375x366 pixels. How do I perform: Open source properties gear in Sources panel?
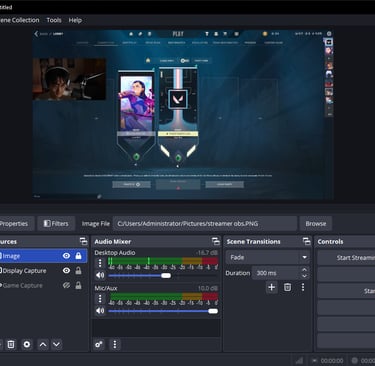click(x=27, y=344)
